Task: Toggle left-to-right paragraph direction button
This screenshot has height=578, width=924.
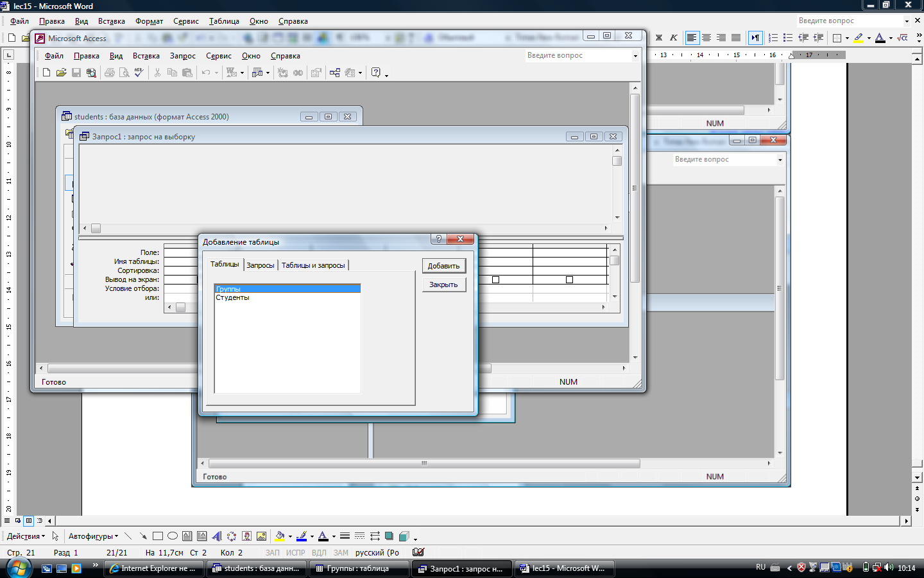Action: click(x=755, y=38)
